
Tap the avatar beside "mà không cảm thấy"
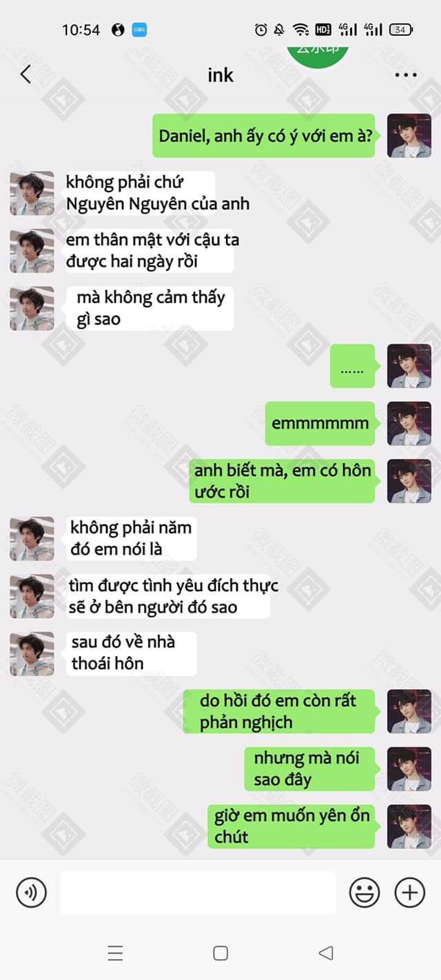click(x=32, y=308)
